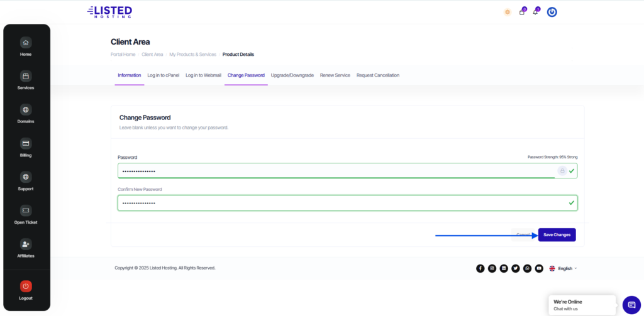Viewport: 644px width, 316px height.
Task: Open Services from the left sidebar
Action: click(26, 77)
